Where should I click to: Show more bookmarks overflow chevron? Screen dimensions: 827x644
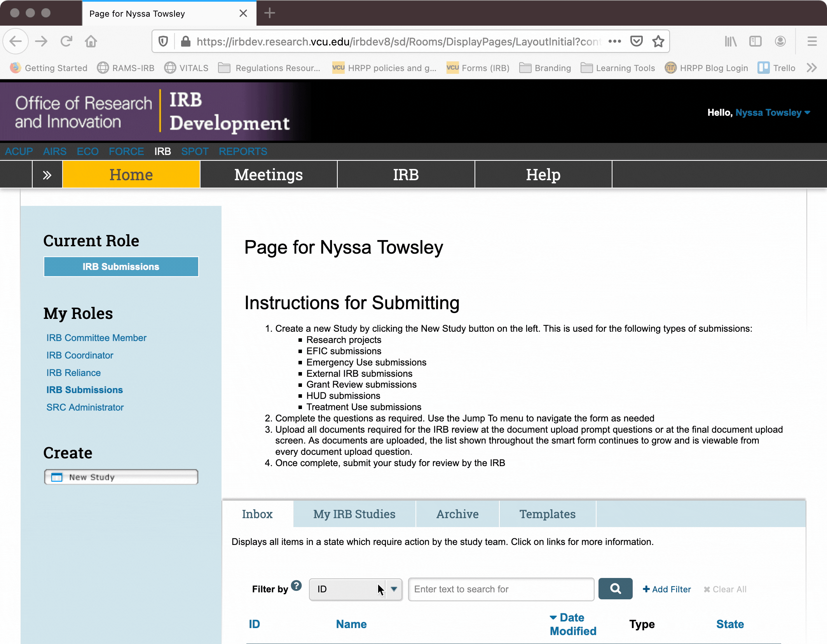[x=811, y=68]
